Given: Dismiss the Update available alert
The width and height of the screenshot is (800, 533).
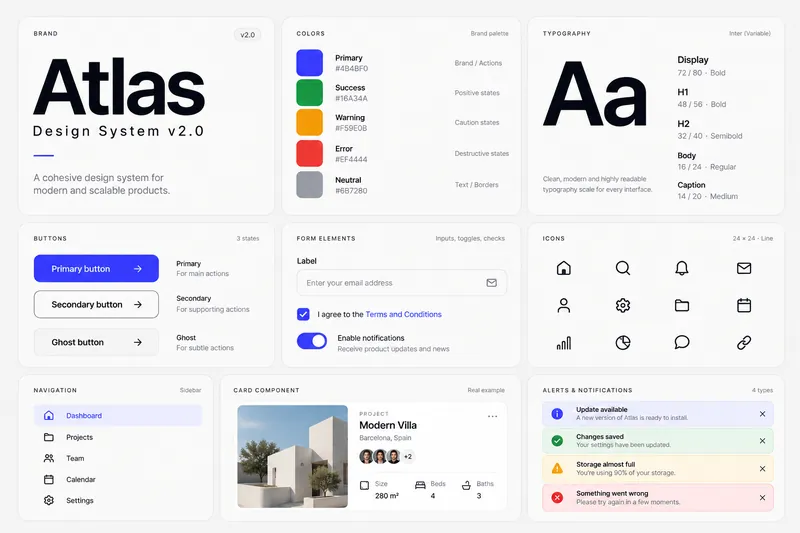Looking at the screenshot, I should (x=762, y=414).
